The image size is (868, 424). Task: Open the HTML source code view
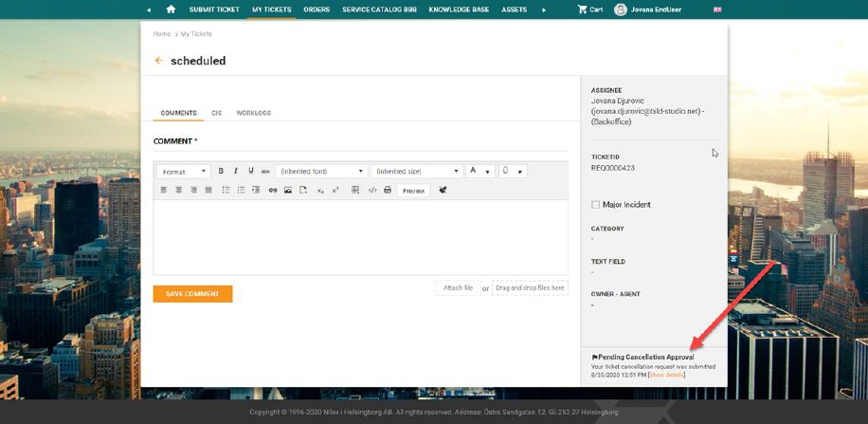[371, 191]
